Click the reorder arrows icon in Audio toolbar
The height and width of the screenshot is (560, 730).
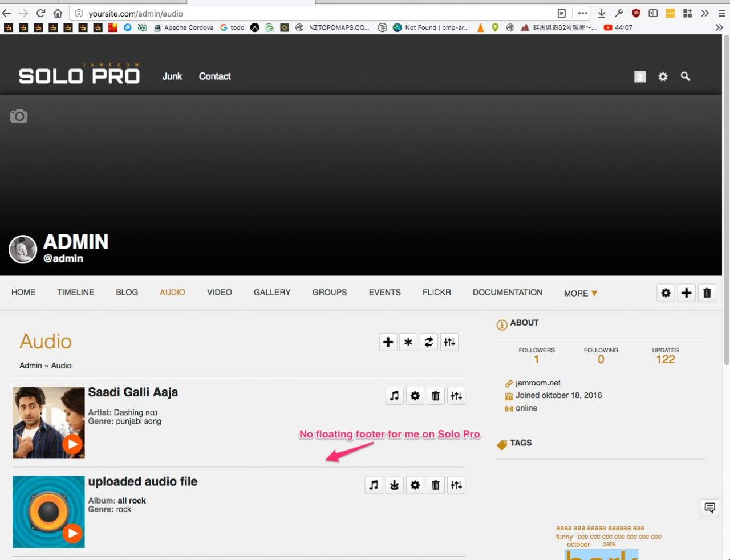tap(429, 342)
